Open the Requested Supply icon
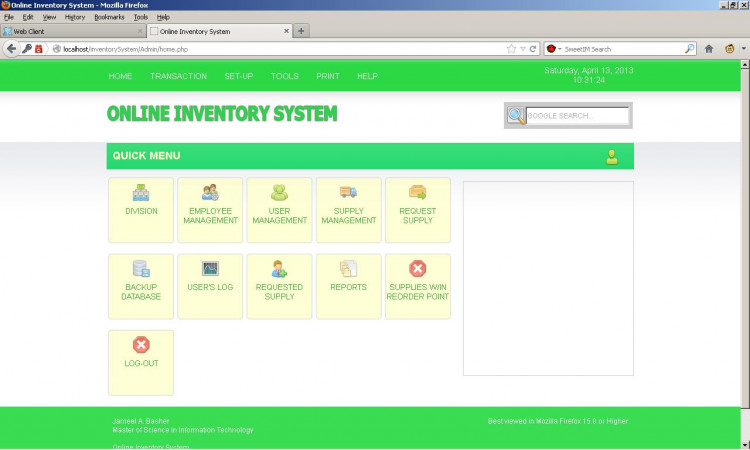 coord(279,269)
